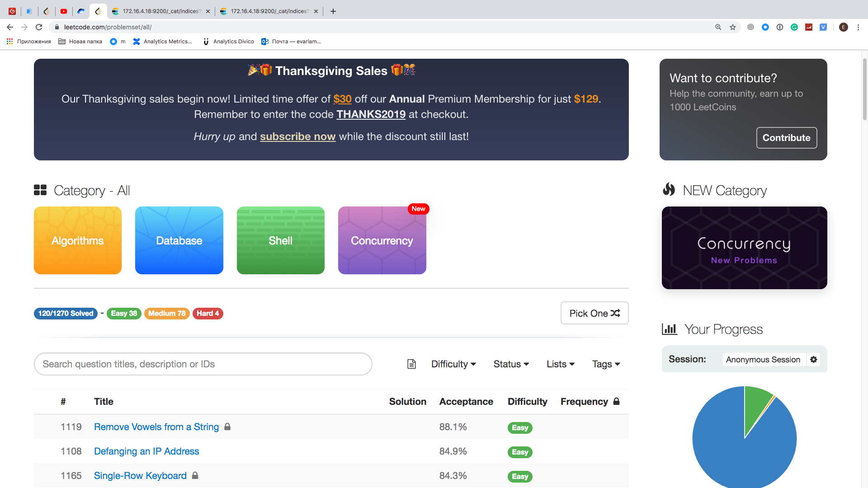Screen dimensions: 868x488
Task: Click the blue V extension icon
Action: point(823,27)
